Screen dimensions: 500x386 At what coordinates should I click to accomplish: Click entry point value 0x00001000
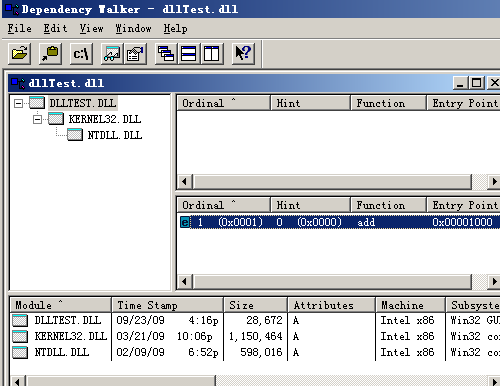coord(462,222)
